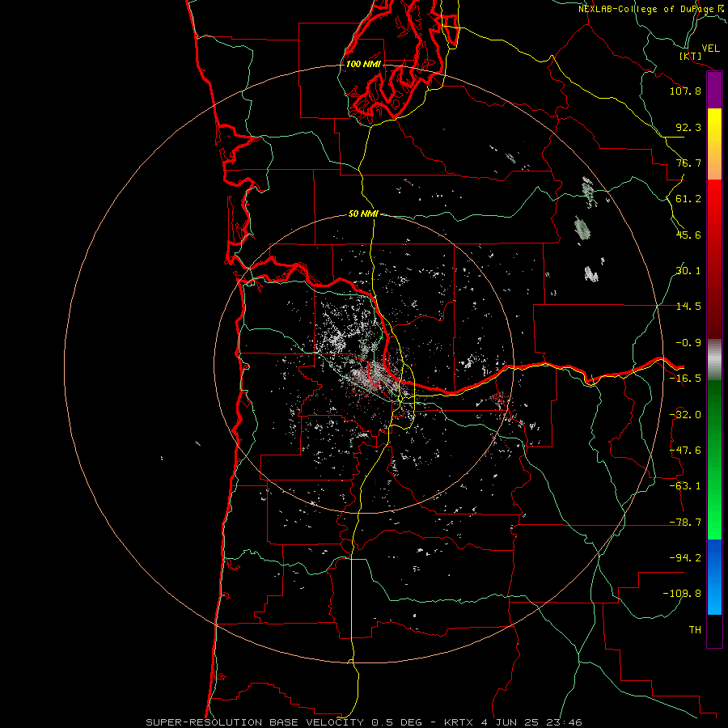Select the -63.1 velocity scale value

click(x=685, y=486)
